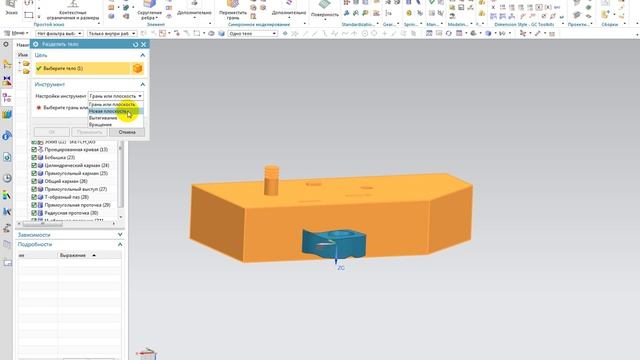Choose Грань или плоскость in the list

tap(116, 104)
